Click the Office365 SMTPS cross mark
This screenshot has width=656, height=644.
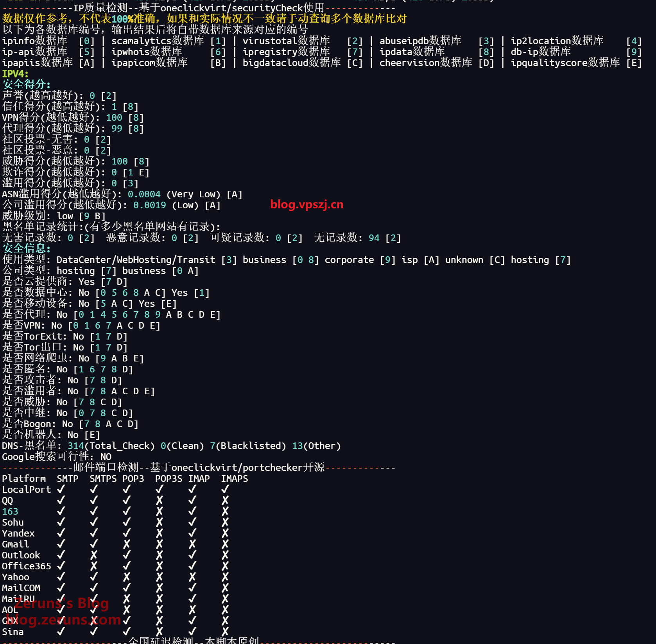[x=94, y=566]
